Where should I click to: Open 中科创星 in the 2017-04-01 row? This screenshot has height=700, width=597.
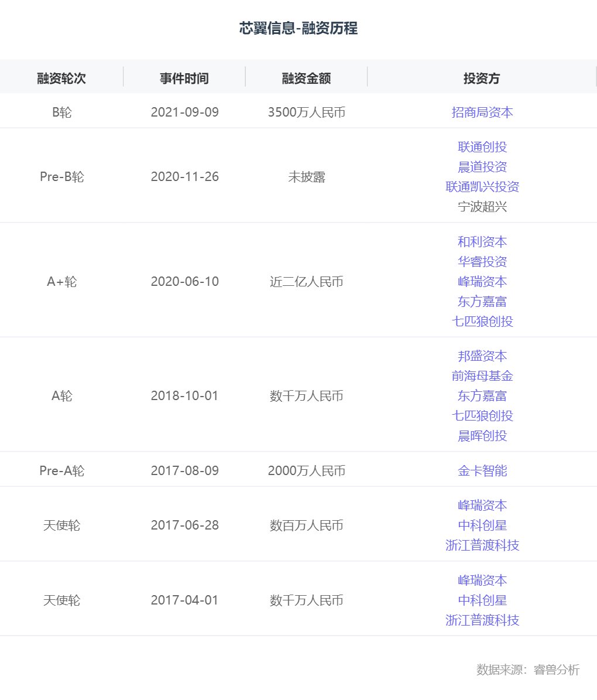point(482,600)
